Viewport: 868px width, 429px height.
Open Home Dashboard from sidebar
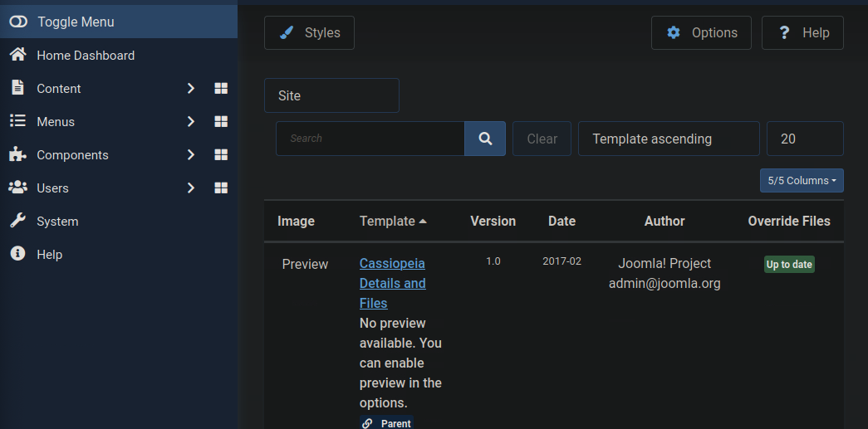pos(85,56)
